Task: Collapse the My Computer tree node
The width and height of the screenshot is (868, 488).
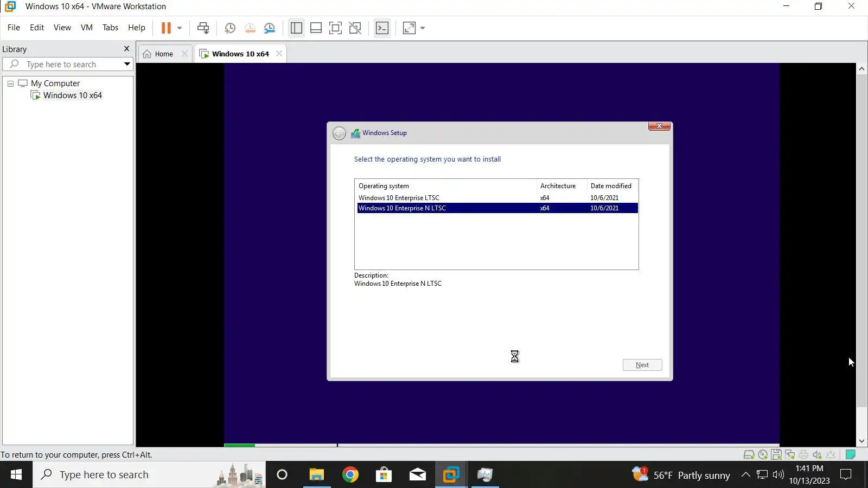Action: point(10,84)
